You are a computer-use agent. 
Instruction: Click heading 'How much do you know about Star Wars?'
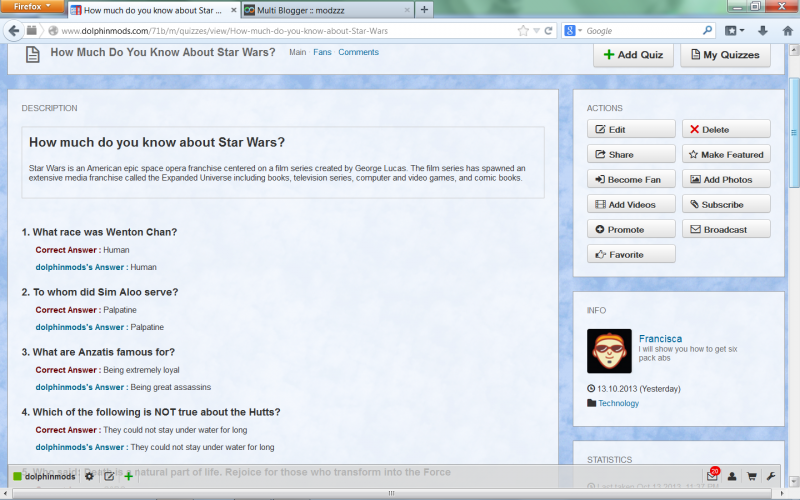[157, 142]
